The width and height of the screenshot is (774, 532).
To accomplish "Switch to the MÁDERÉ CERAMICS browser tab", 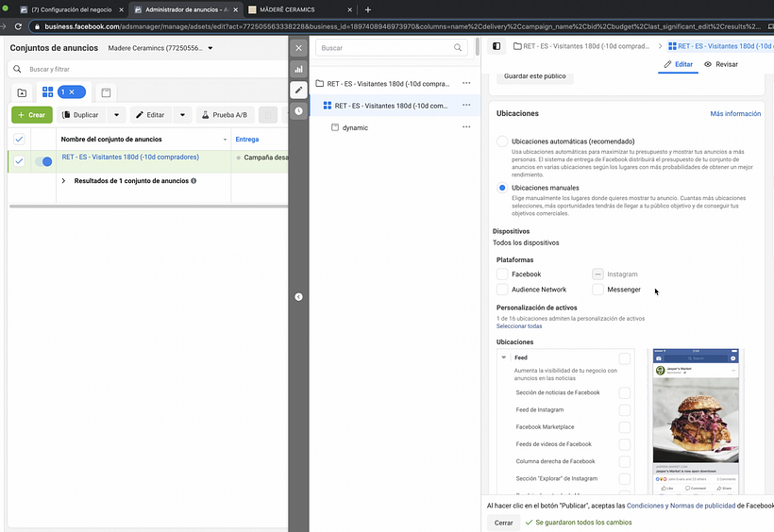I will (x=299, y=9).
